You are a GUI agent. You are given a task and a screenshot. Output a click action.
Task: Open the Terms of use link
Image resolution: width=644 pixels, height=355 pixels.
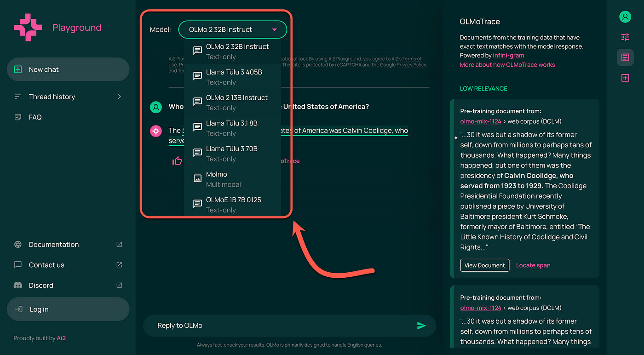[x=413, y=59]
